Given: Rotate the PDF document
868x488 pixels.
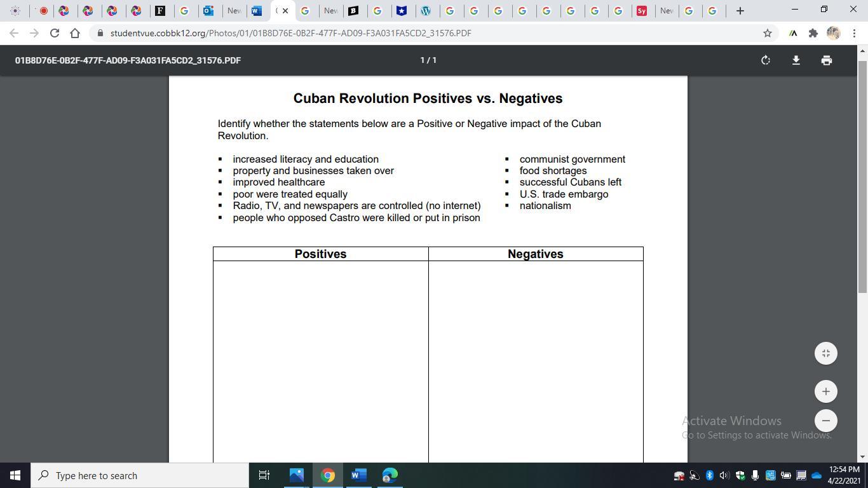Looking at the screenshot, I should [766, 60].
